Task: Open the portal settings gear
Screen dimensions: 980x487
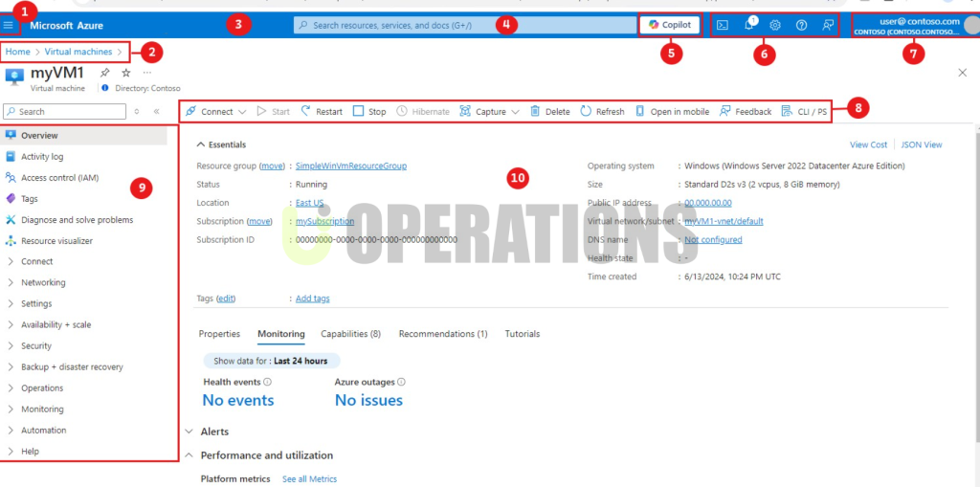Action: (775, 25)
